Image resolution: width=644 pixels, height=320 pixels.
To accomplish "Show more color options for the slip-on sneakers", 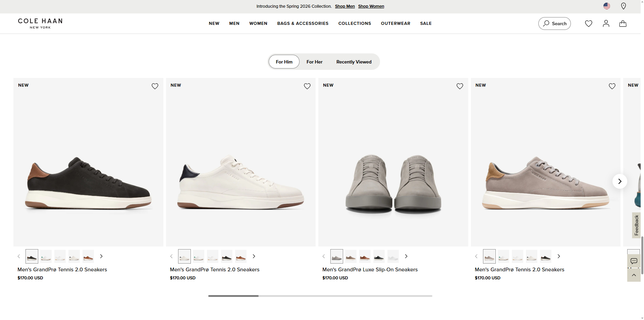I will tap(406, 256).
